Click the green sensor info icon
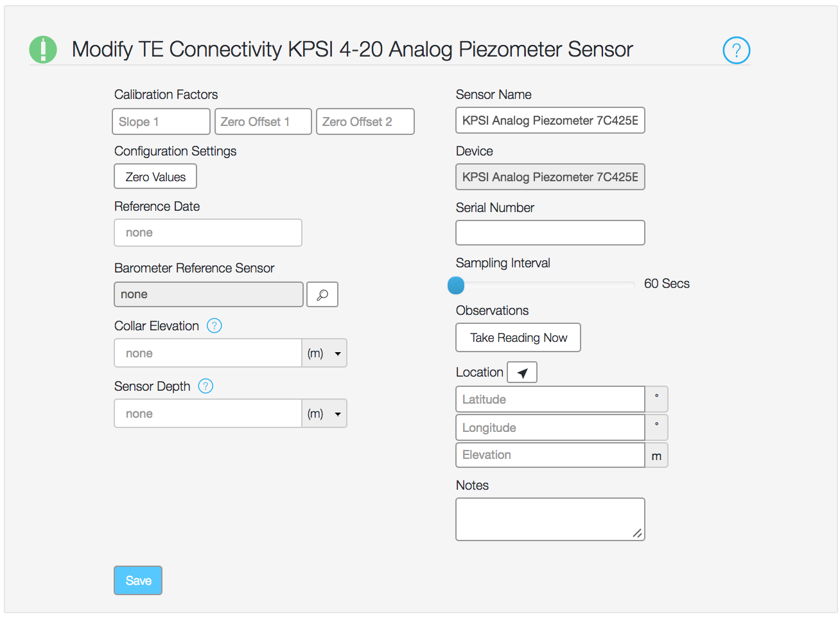This screenshot has height=617, width=840. tap(42, 49)
